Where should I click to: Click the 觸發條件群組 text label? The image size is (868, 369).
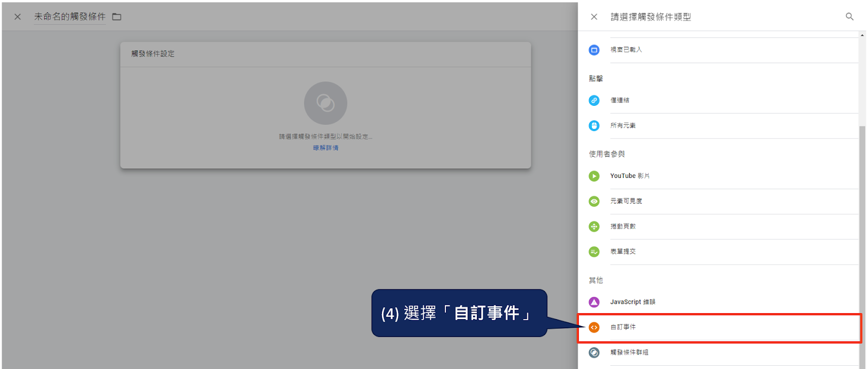click(629, 352)
